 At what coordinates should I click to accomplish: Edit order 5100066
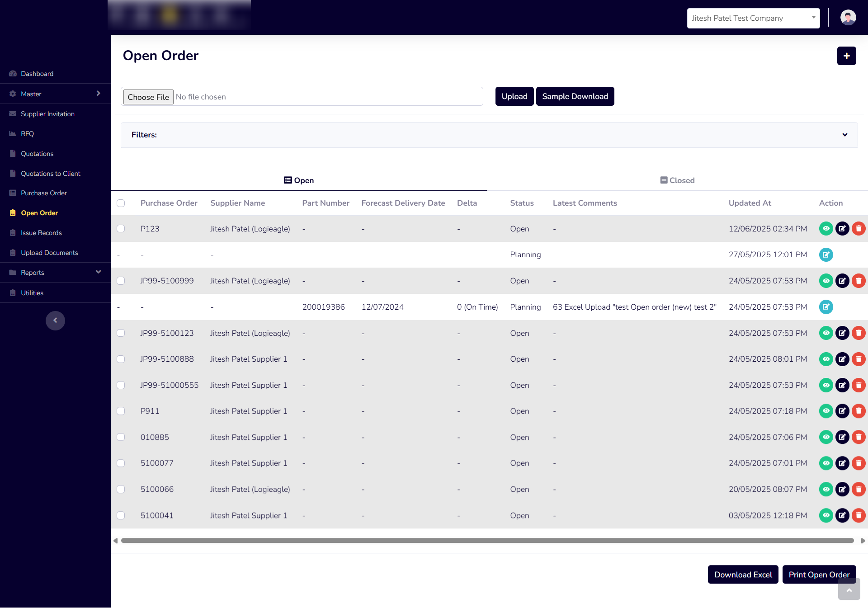(842, 489)
